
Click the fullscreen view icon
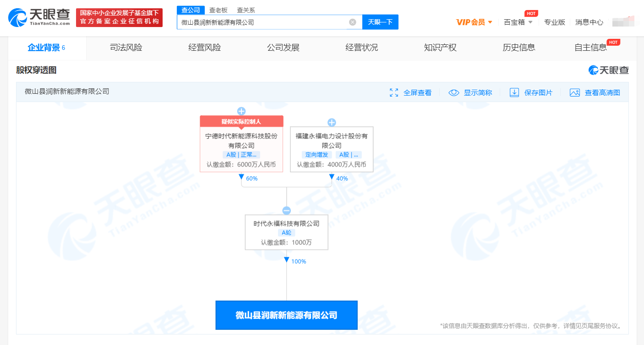click(x=394, y=92)
